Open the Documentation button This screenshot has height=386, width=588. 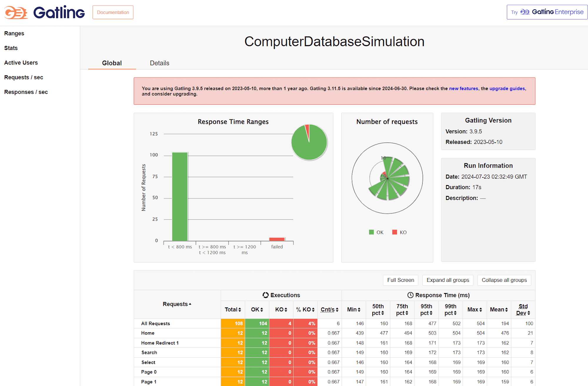[x=113, y=12]
